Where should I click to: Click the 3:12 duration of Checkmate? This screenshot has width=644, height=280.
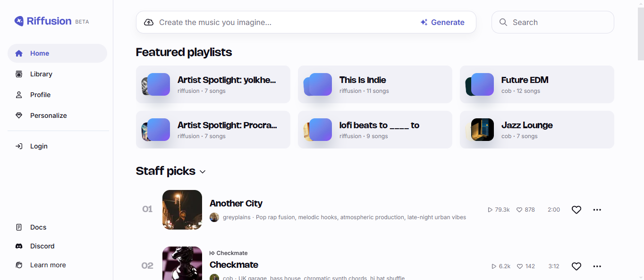(x=554, y=266)
